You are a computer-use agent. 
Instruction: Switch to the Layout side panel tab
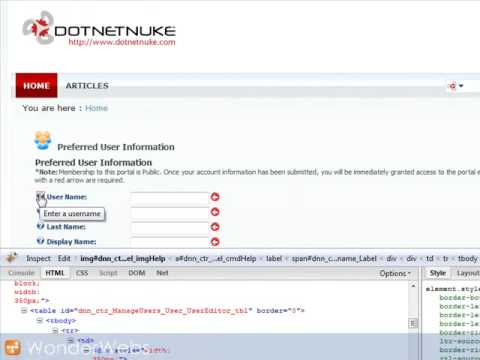(468, 273)
